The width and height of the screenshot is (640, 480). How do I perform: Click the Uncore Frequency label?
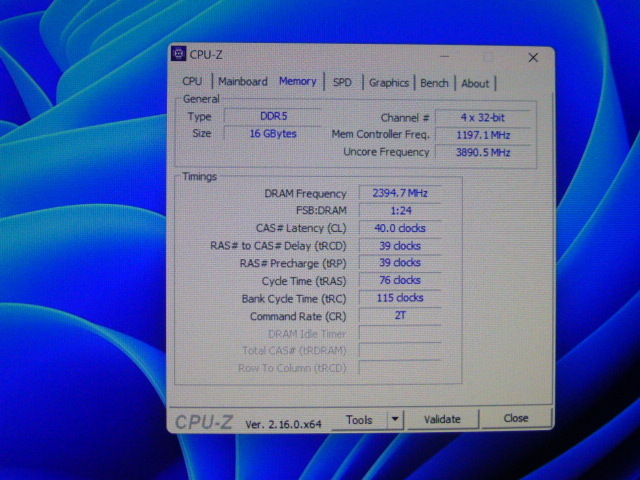click(x=386, y=152)
